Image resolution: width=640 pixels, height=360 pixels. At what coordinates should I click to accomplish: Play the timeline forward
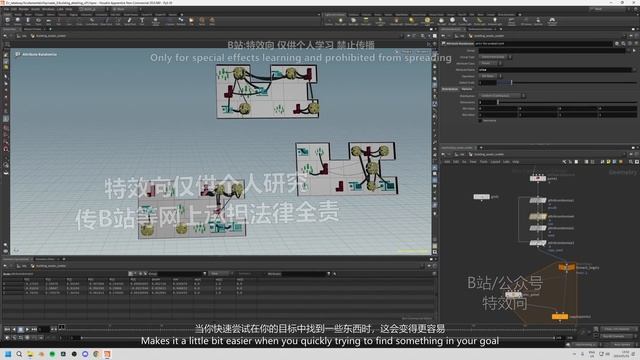point(27,329)
